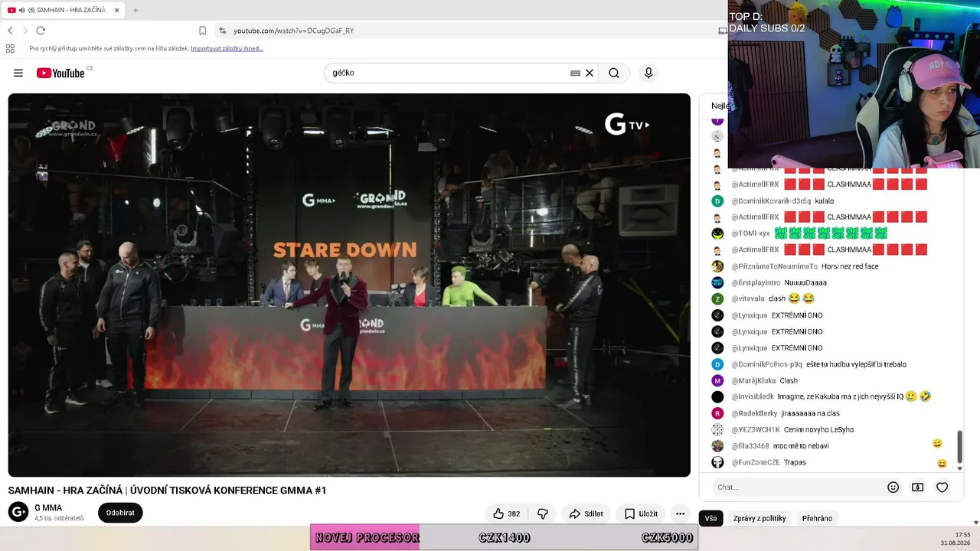Close the SAMHAIN browser tab
This screenshot has height=551, width=980.
[x=117, y=10]
